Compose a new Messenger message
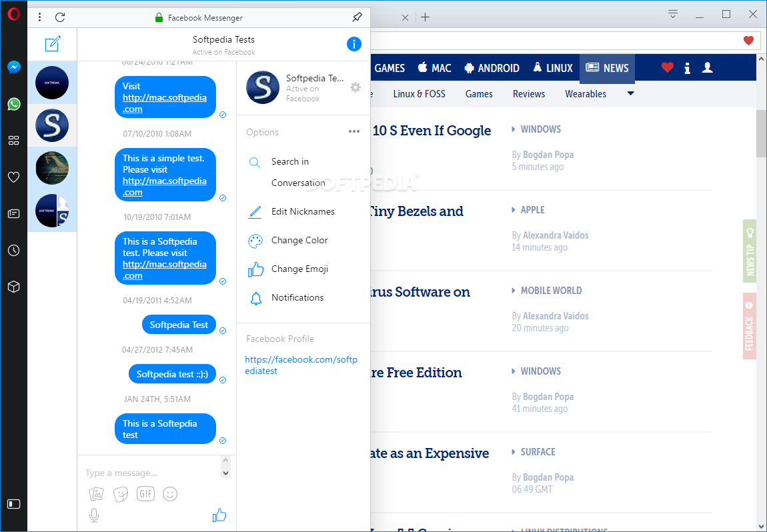Viewport: 767px width, 532px height. [x=52, y=43]
